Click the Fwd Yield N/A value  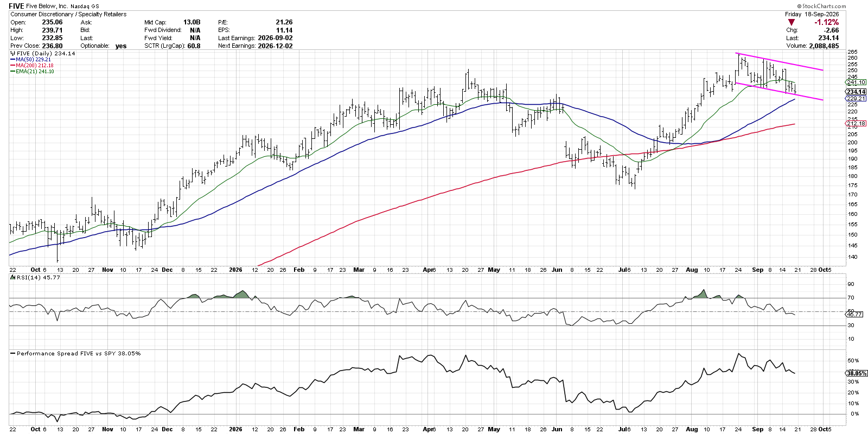[x=195, y=38]
